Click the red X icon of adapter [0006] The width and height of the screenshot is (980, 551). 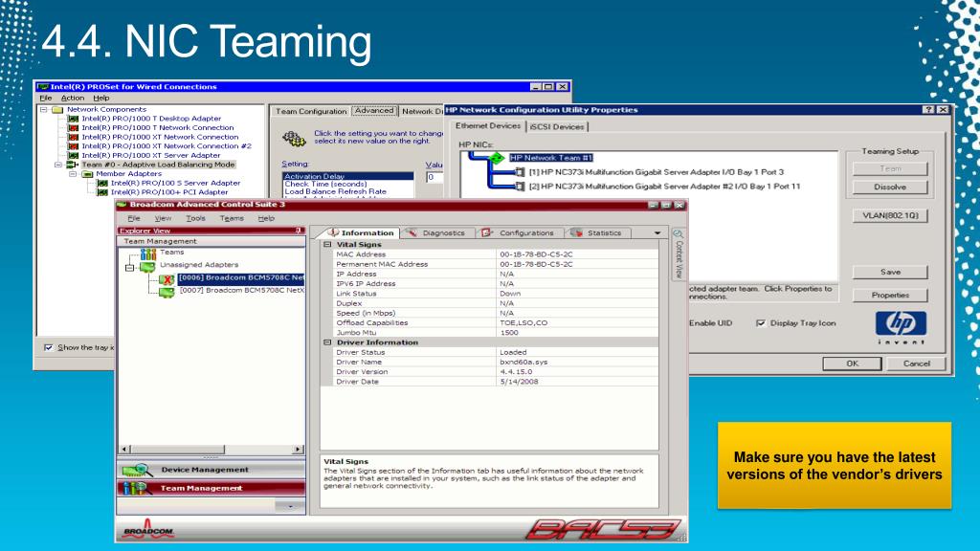point(167,279)
